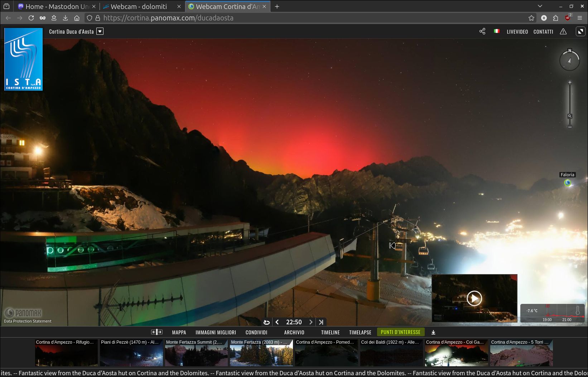
Task: Click the Data Protection Statement link
Action: coord(27,321)
